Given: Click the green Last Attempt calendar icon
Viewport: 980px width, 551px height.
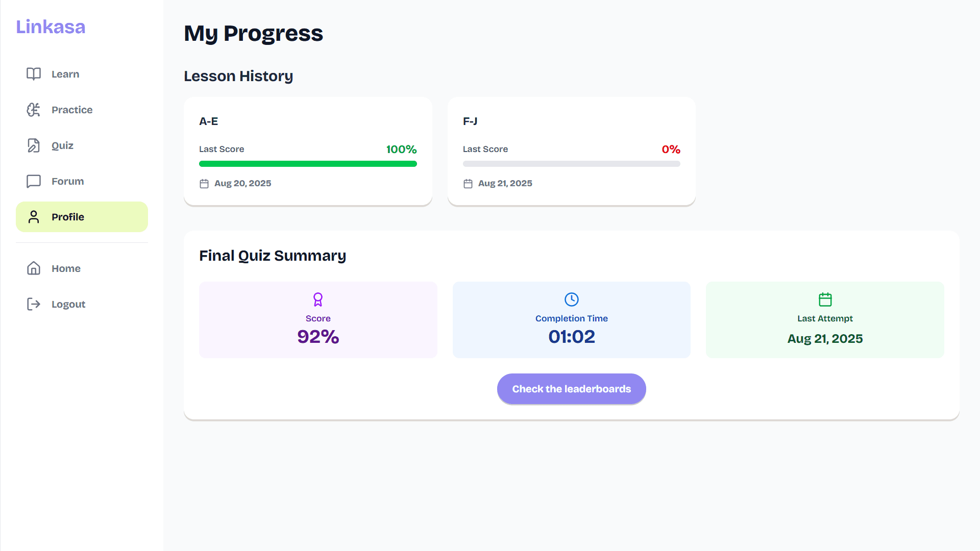Looking at the screenshot, I should pyautogui.click(x=824, y=299).
